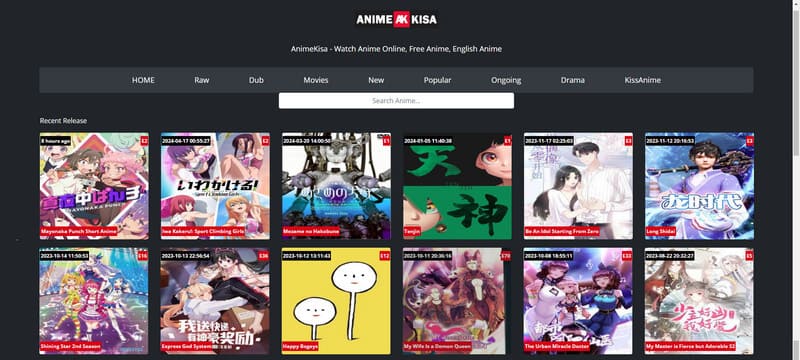Open Iwa Kakeru Sport Climbing Girls poster

(x=215, y=186)
